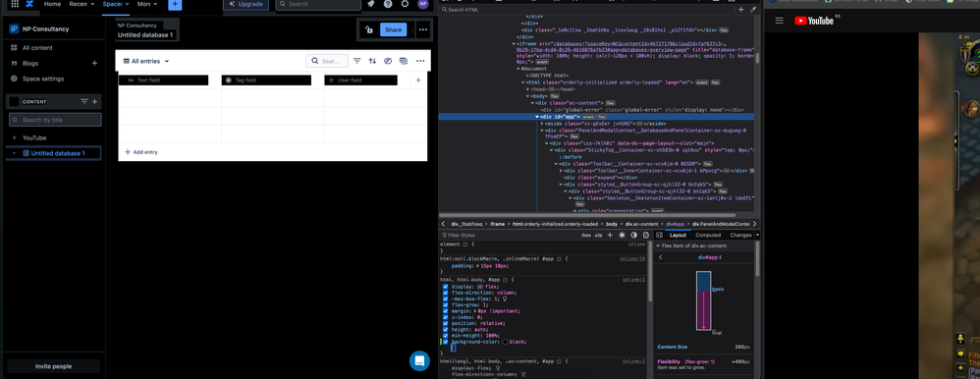Toggle print media simulation icon
Image resolution: width=980 pixels, height=379 pixels.
coord(645,235)
